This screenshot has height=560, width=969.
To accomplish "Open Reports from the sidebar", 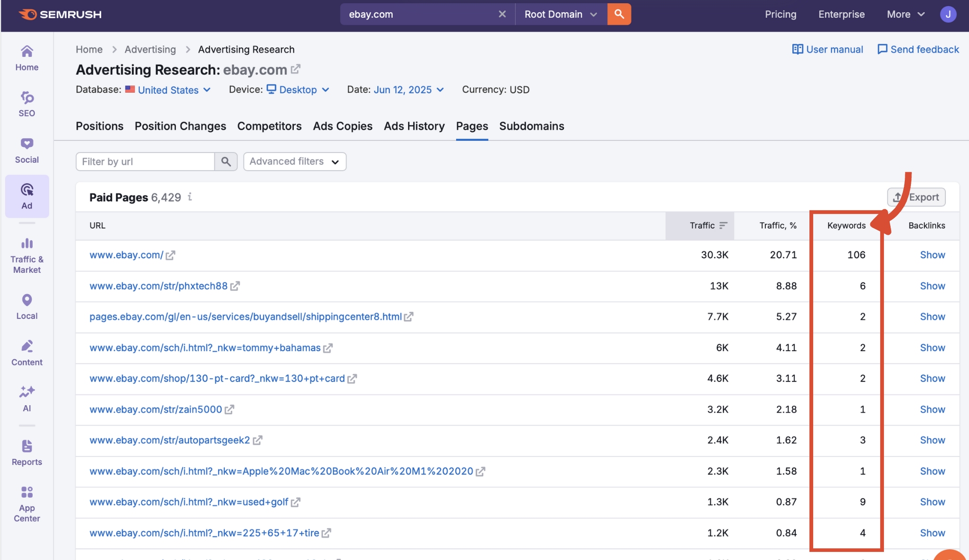I will pos(26,452).
